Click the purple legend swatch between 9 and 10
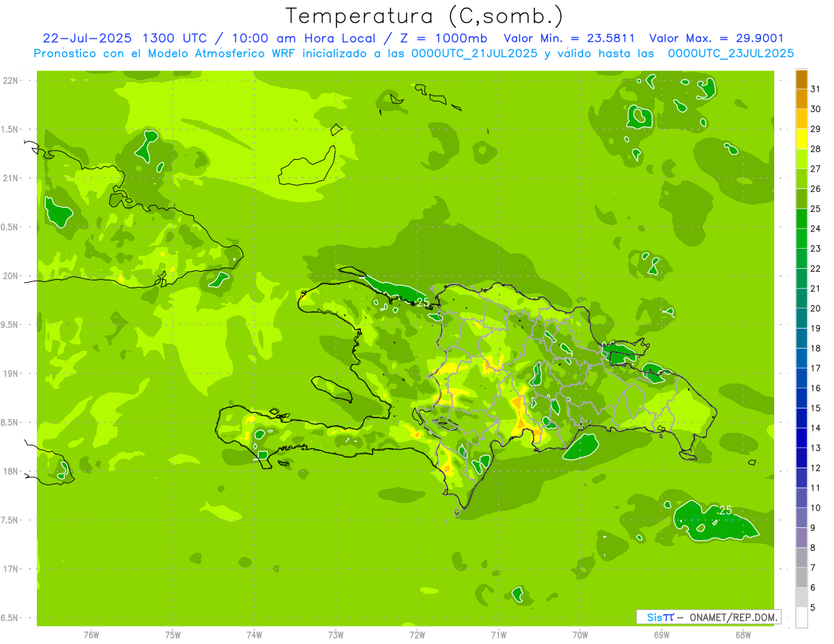The width and height of the screenshot is (834, 644). click(801, 518)
